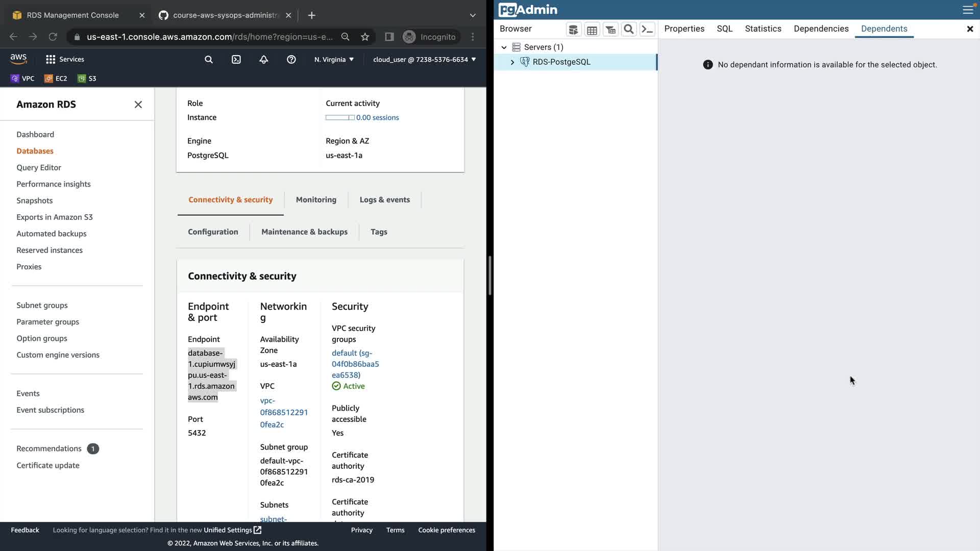Click the browser address bar
The width and height of the screenshot is (980, 551).
209,37
